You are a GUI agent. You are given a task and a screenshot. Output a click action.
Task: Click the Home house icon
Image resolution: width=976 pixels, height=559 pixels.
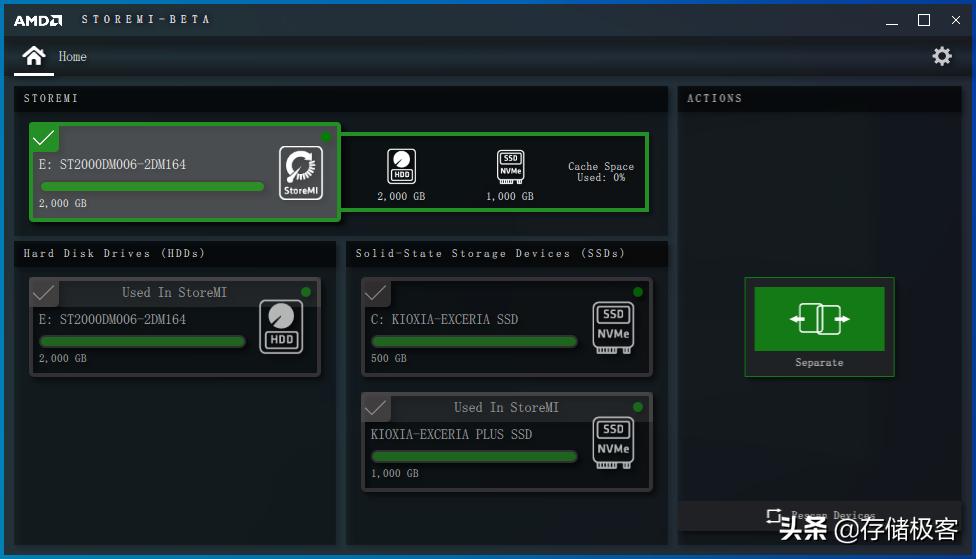34,56
